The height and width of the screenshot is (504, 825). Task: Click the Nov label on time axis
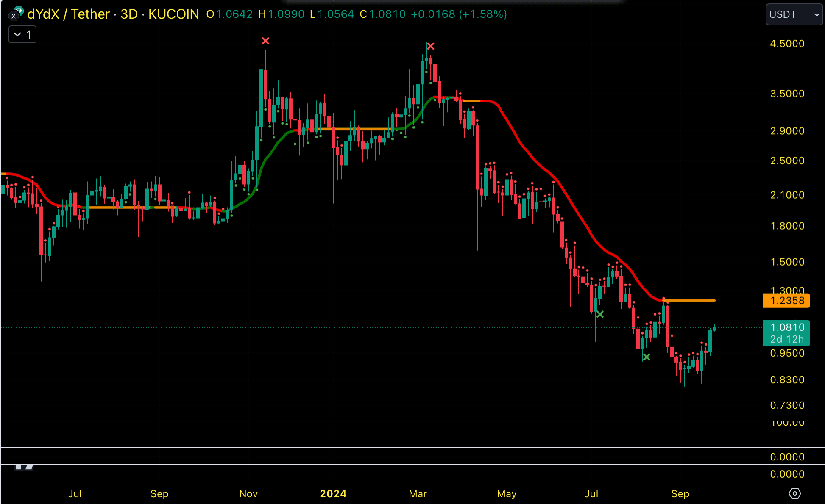tap(248, 494)
